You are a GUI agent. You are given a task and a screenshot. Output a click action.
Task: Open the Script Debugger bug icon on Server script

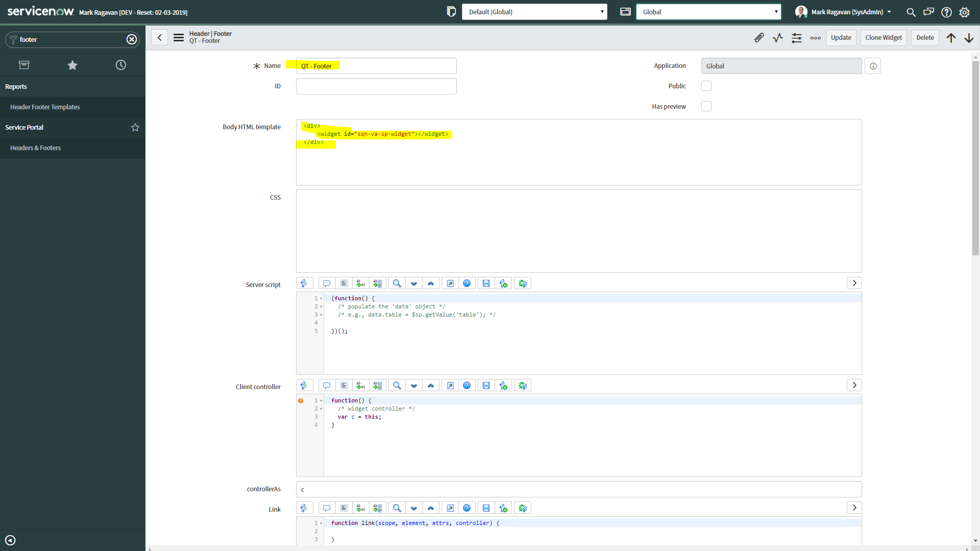click(x=522, y=283)
